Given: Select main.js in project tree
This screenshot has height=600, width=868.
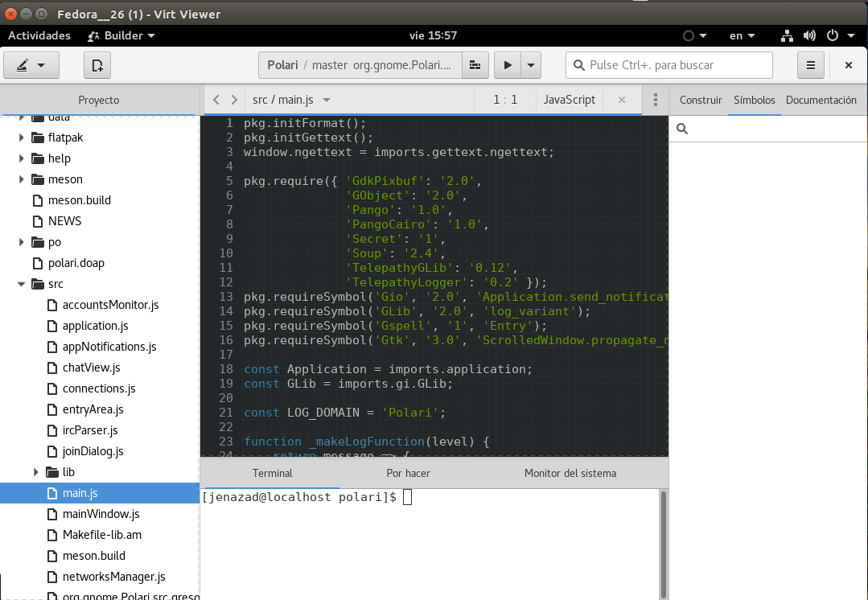Looking at the screenshot, I should [99, 493].
